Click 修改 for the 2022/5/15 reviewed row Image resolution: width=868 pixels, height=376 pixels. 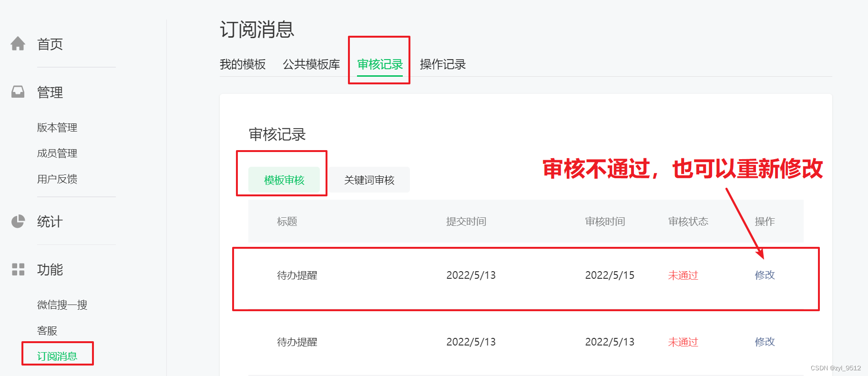click(765, 275)
